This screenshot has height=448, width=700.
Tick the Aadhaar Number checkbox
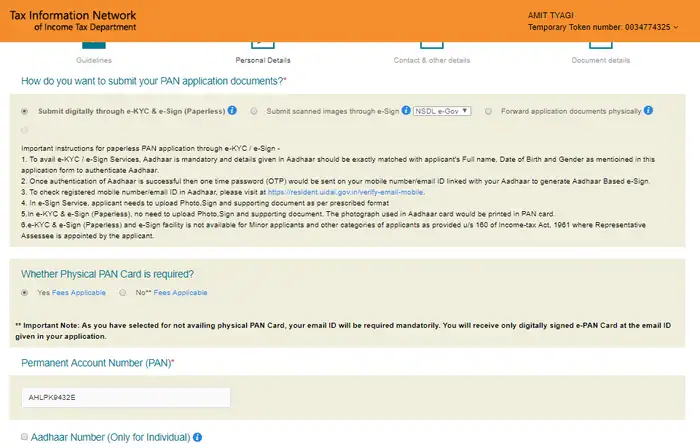[x=24, y=438]
